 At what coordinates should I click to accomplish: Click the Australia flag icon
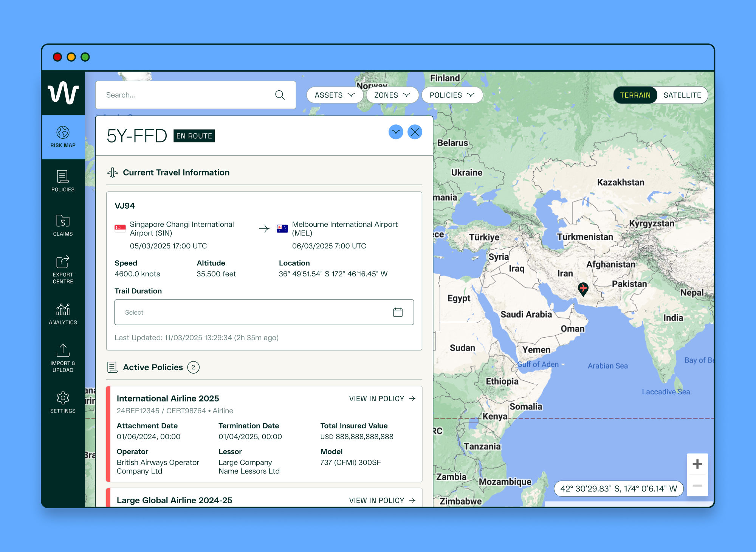pos(282,228)
